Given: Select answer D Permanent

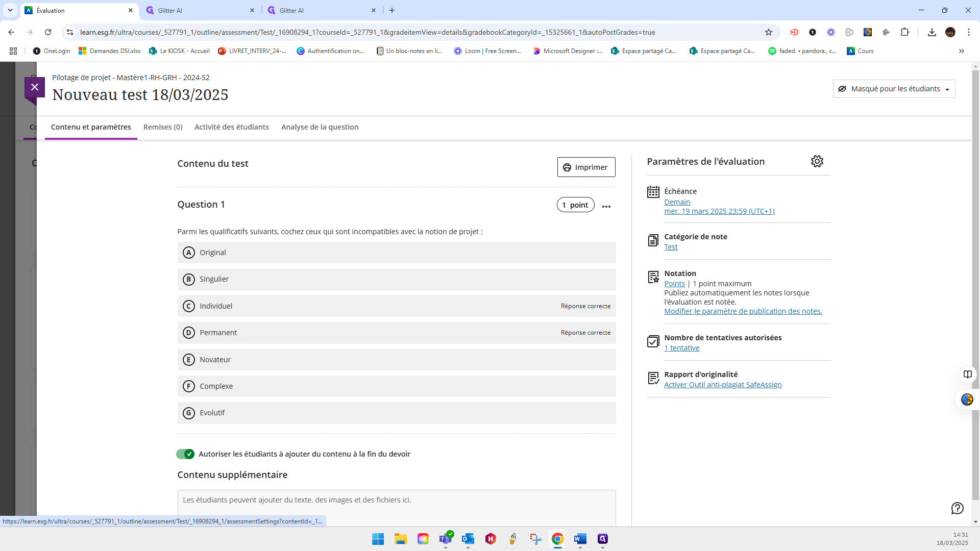Looking at the screenshot, I should (x=396, y=333).
